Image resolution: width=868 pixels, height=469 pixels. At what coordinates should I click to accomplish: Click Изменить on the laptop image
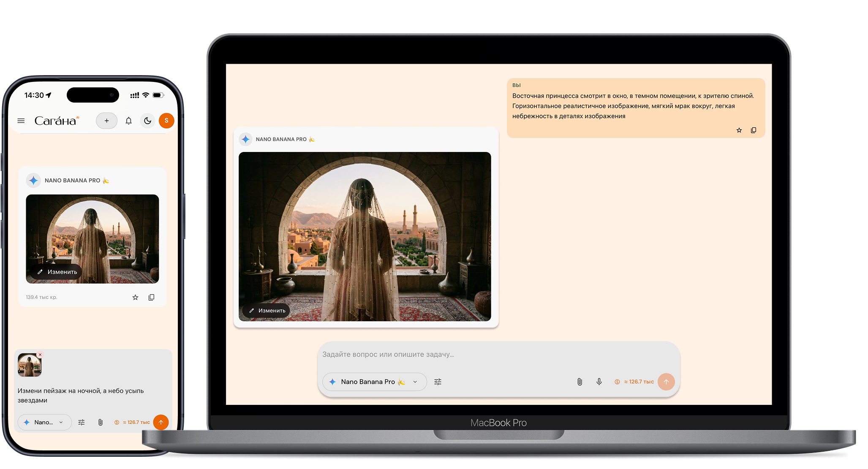coord(267,311)
